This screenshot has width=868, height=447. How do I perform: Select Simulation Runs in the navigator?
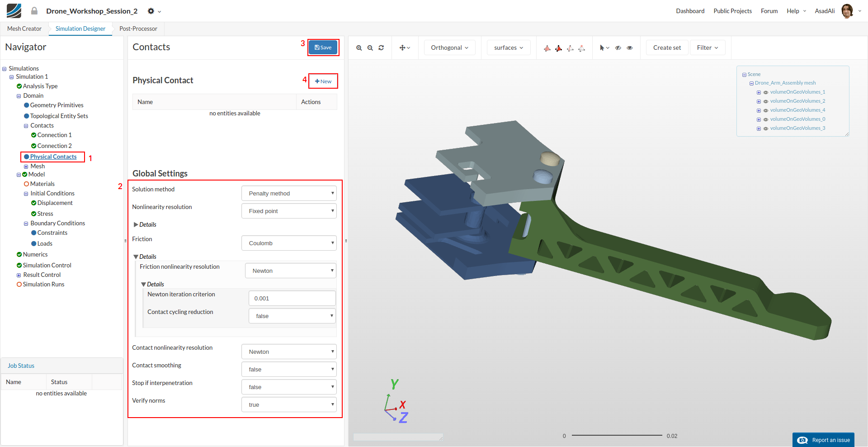pos(43,284)
